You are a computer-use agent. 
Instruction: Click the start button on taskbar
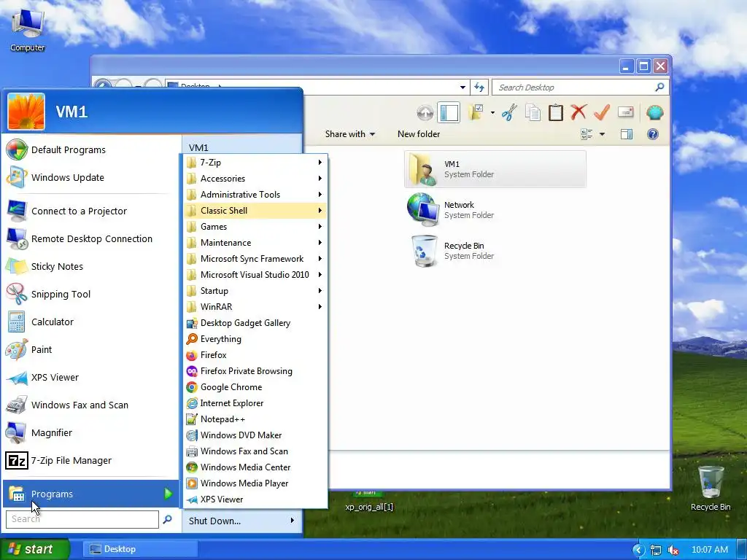(x=35, y=549)
